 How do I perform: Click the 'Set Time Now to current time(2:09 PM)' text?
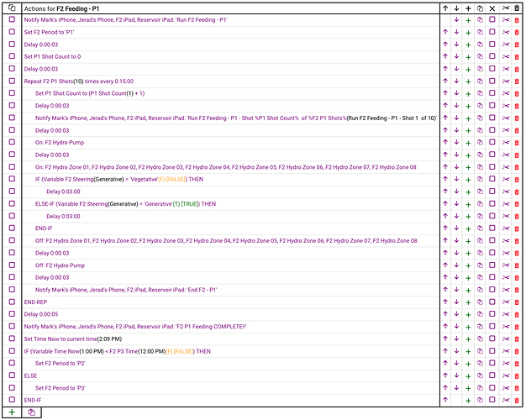tap(73, 339)
